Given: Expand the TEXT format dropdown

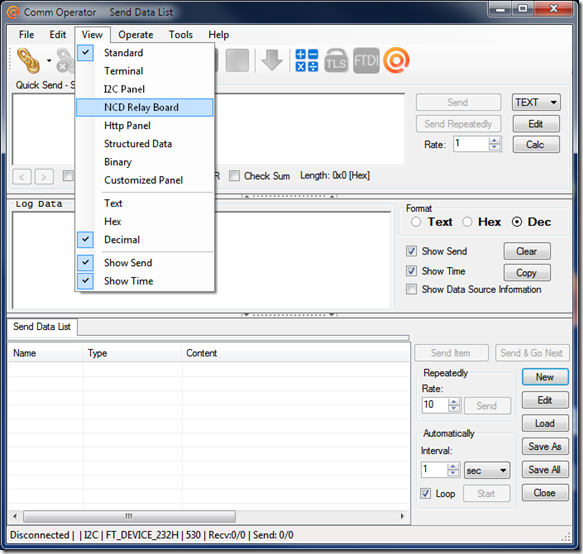Looking at the screenshot, I should pyautogui.click(x=536, y=102).
